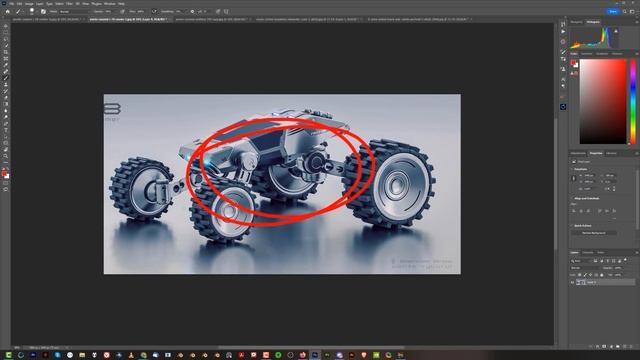Select the Brush tool in the toolbar

point(6,78)
